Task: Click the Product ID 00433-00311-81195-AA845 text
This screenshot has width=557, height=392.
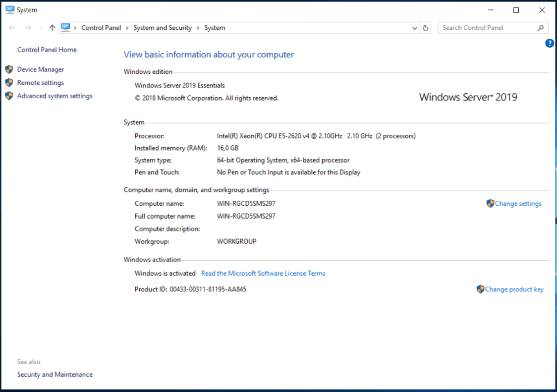Action: coord(190,289)
